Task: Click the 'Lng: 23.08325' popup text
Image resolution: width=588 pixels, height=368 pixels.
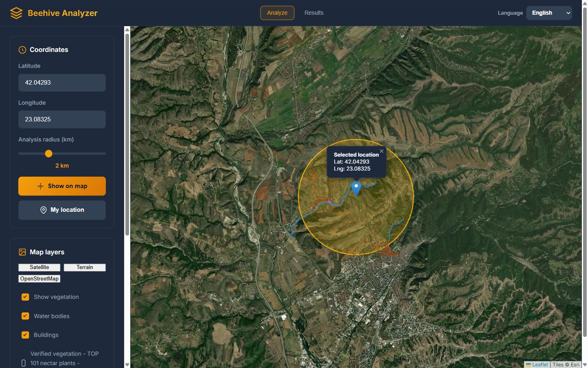Action: point(352,168)
